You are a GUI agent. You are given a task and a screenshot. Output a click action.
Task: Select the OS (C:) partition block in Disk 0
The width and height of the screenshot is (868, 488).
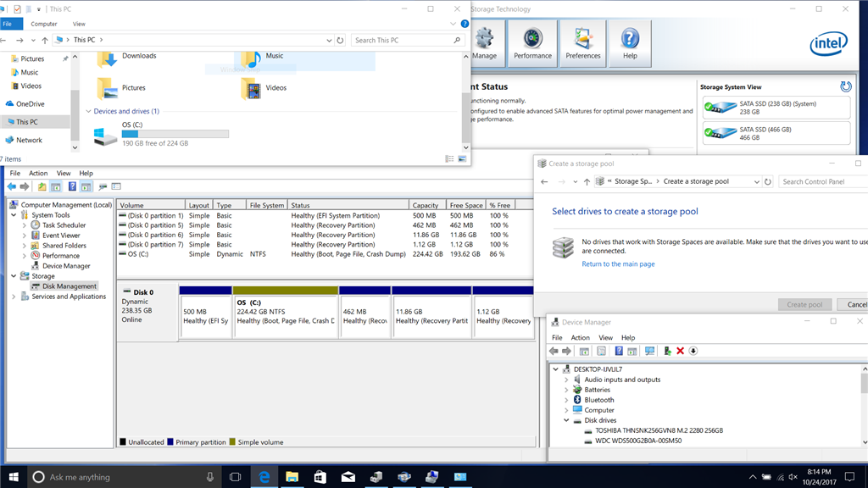point(285,316)
